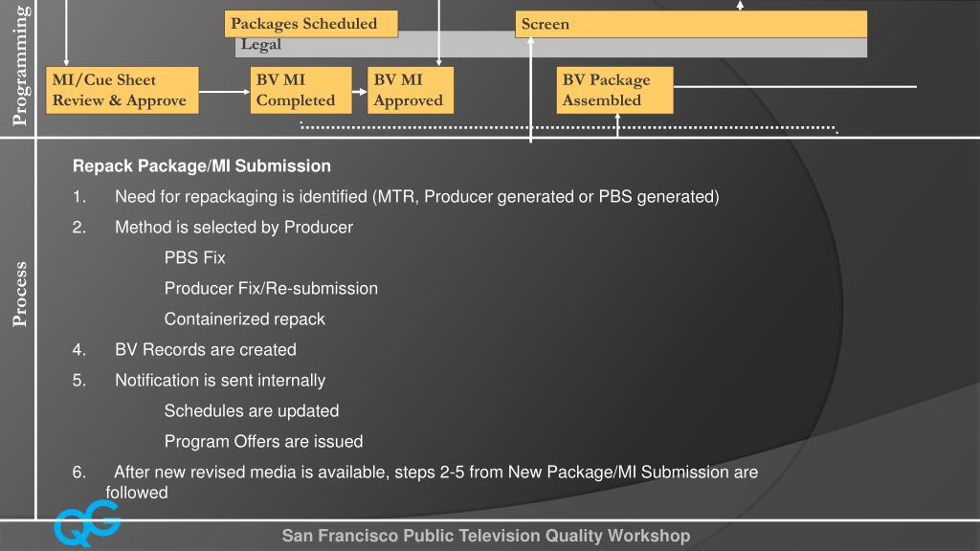This screenshot has height=551, width=980.
Task: Click the vertical Programming lane label
Action: 19,66
